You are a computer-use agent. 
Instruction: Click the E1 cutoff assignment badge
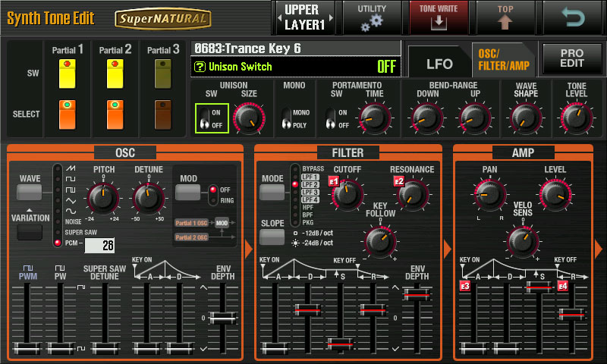point(333,181)
